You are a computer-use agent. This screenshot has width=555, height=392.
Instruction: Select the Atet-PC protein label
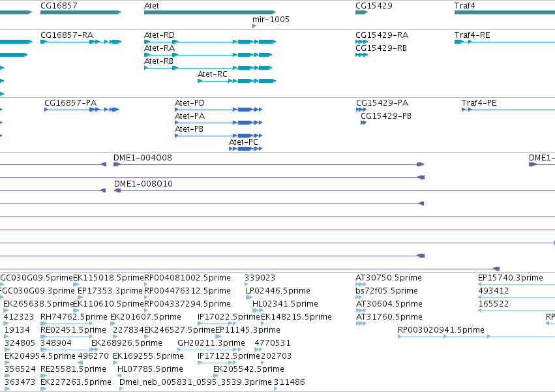(x=243, y=142)
